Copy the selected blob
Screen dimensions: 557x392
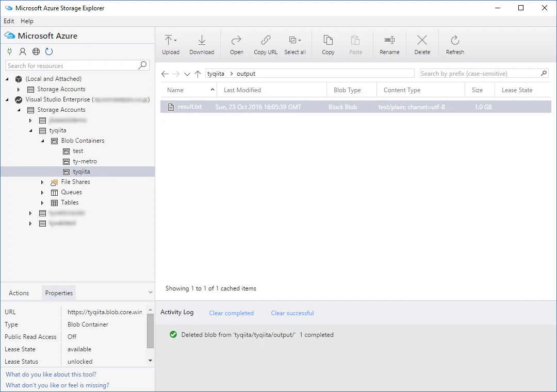[x=328, y=44]
